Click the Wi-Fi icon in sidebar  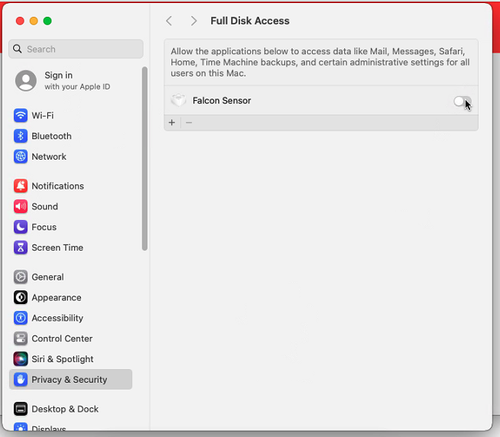(21, 116)
